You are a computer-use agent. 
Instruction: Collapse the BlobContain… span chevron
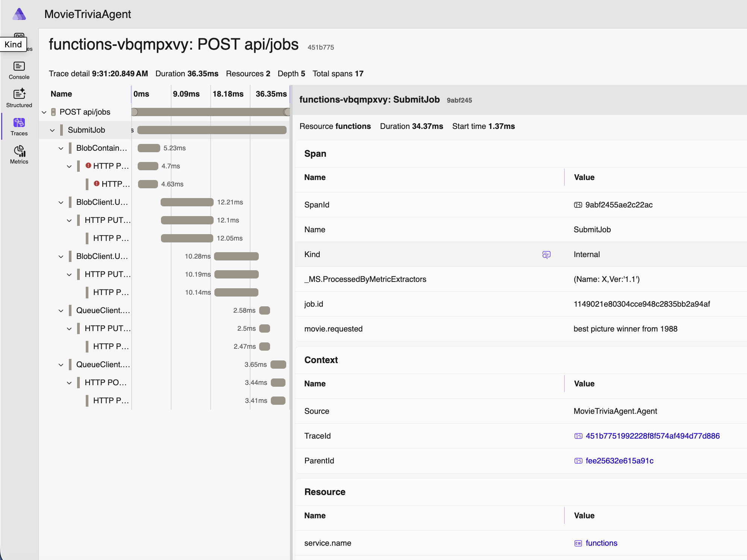(61, 148)
